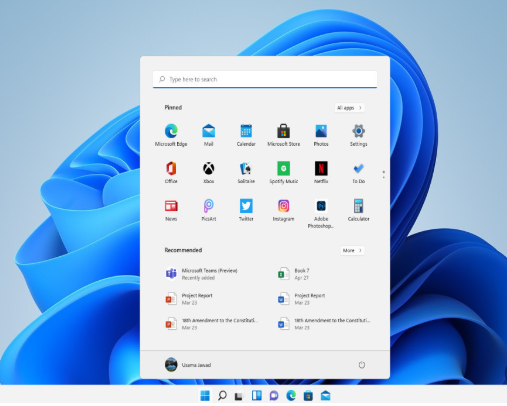
Task: Start the Solitaire game
Action: (246, 172)
